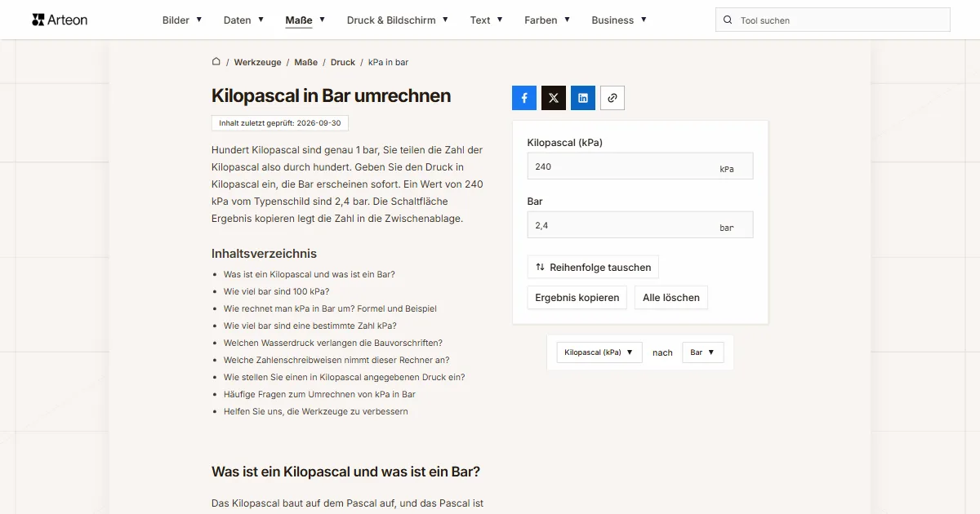Viewport: 980px width, 514px height.
Task: Focus the Kilopascal (kPa) input field
Action: [x=640, y=166]
